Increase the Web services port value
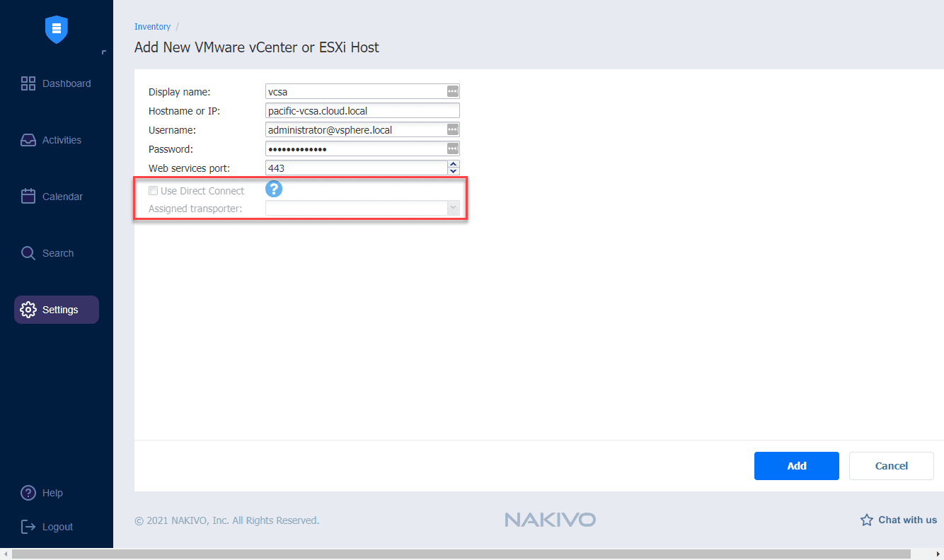Viewport: 944px width, 560px height. tap(454, 164)
